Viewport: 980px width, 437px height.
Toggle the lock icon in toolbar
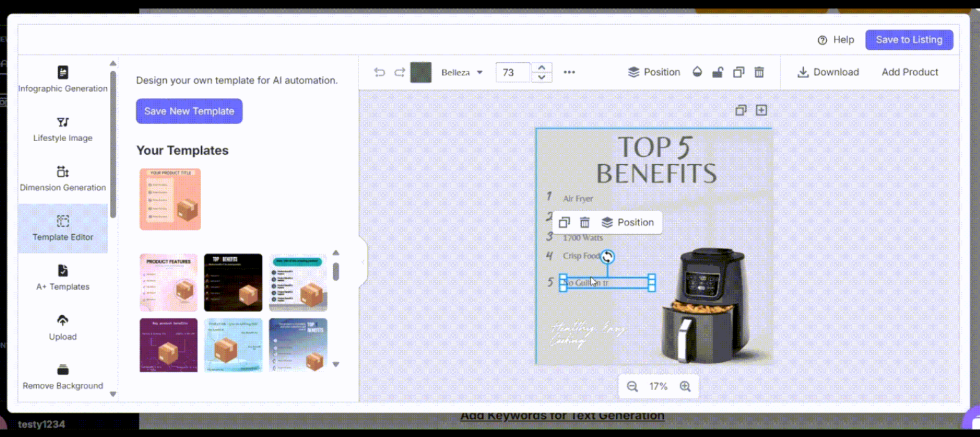718,72
